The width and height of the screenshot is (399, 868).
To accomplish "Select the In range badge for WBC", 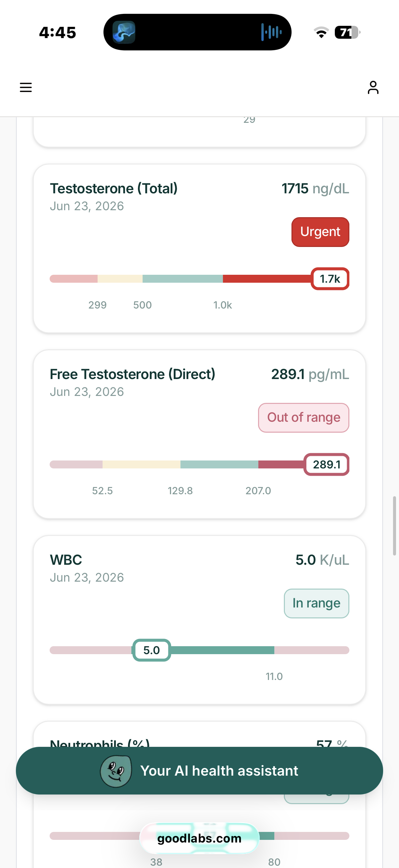I will coord(317,603).
